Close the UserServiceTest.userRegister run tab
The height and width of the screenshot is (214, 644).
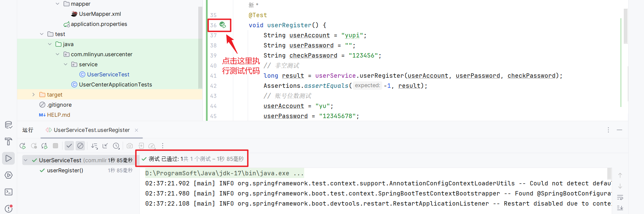tap(136, 130)
